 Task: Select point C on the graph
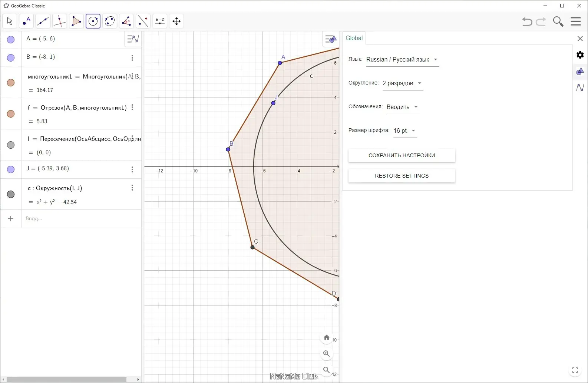click(252, 247)
